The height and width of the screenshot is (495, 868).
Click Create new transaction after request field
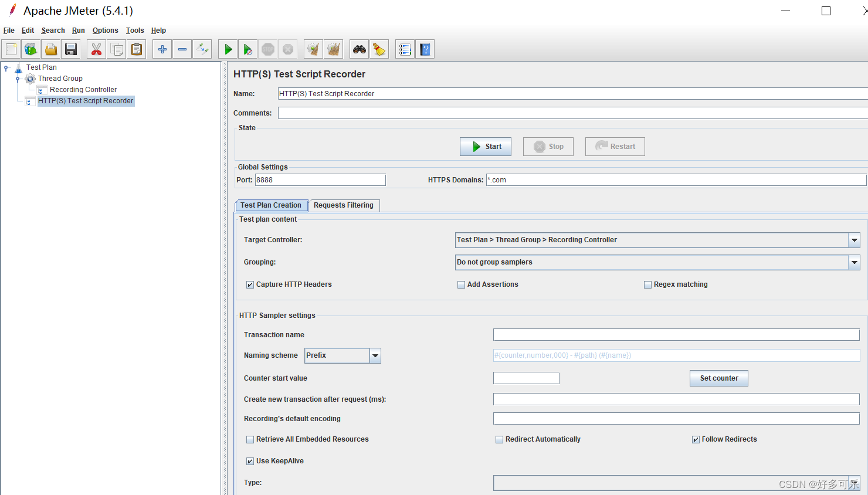tap(676, 399)
